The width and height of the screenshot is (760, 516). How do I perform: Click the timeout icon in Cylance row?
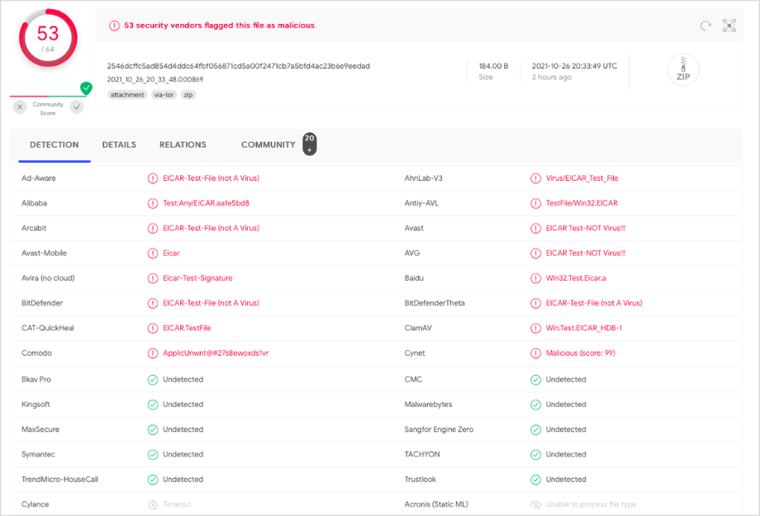click(153, 505)
